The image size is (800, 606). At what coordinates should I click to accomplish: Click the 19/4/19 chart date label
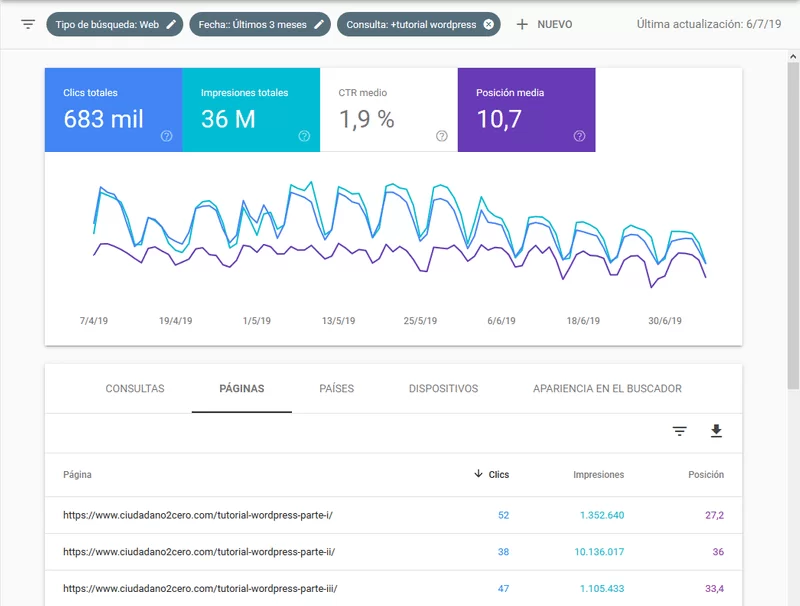click(x=176, y=321)
